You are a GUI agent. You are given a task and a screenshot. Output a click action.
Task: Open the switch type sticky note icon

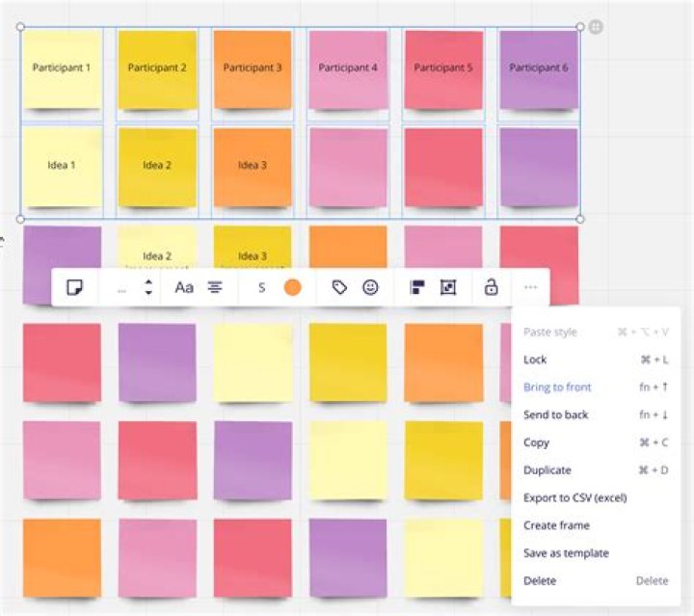pyautogui.click(x=75, y=287)
